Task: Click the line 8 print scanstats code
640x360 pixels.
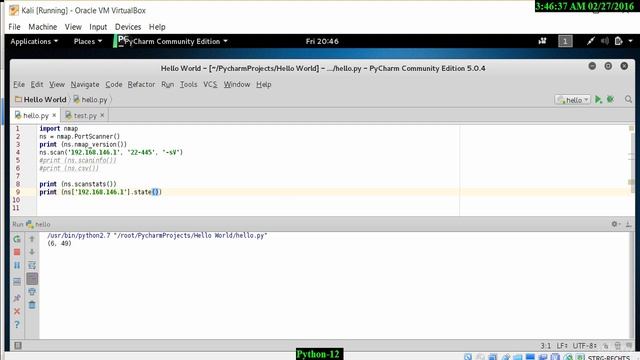Action: tap(78, 184)
